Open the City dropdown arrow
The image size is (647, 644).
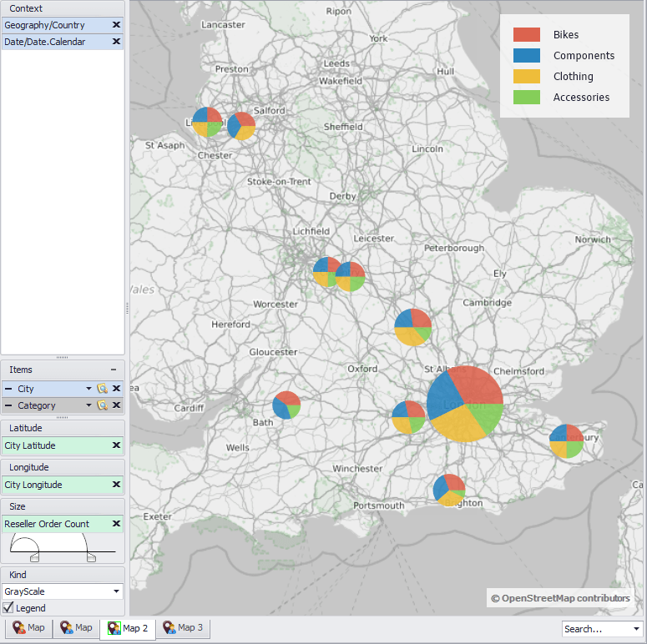coord(88,389)
